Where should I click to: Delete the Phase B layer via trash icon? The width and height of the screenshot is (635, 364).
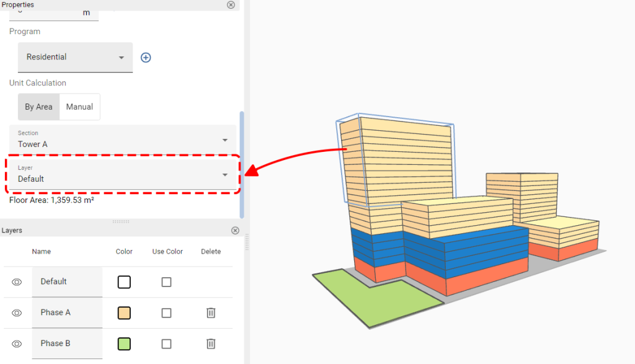pyautogui.click(x=211, y=344)
